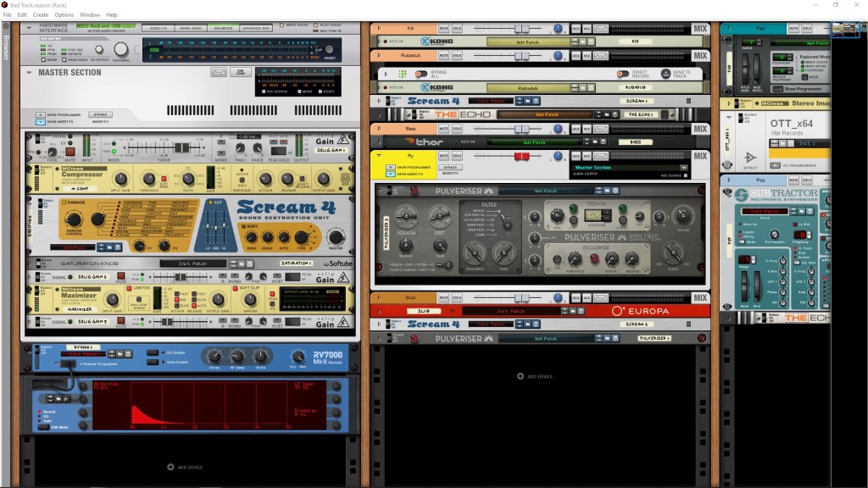Click the Init Patch display on Thor
Screen dimensions: 868x488
click(x=534, y=142)
